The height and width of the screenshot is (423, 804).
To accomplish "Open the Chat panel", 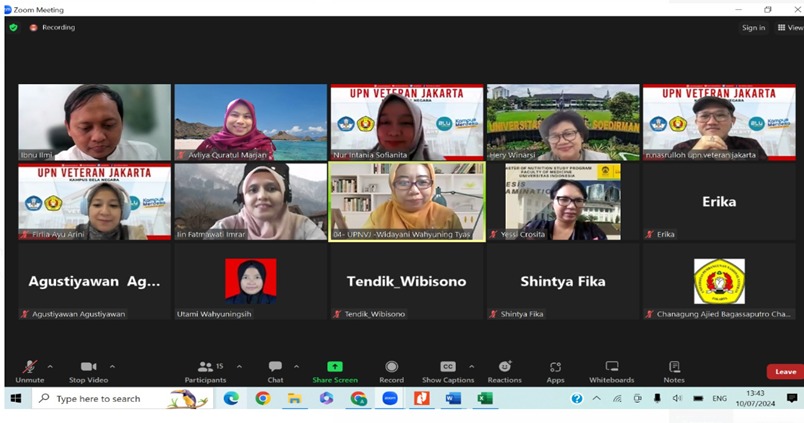I will 275,368.
